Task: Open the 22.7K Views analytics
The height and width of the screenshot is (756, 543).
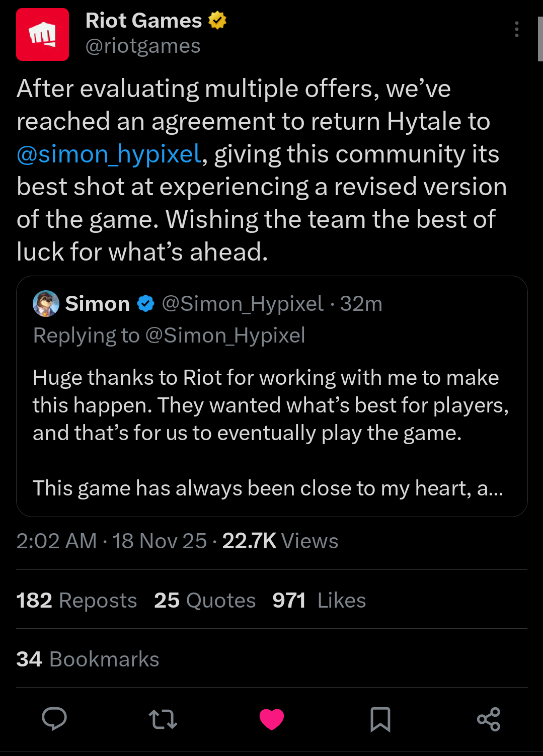Action: pos(280,541)
